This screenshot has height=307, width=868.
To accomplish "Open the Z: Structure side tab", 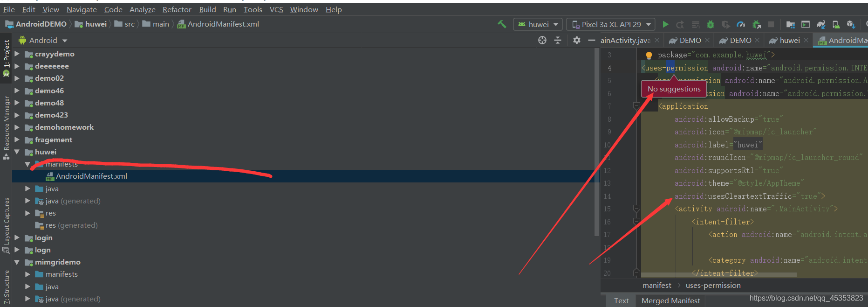I will (6, 286).
